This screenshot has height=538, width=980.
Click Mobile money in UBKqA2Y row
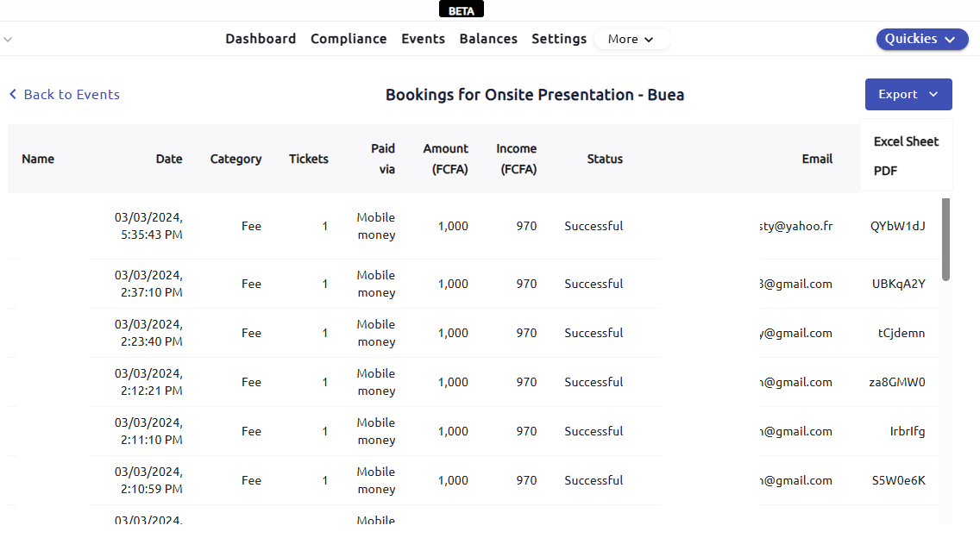tap(376, 284)
